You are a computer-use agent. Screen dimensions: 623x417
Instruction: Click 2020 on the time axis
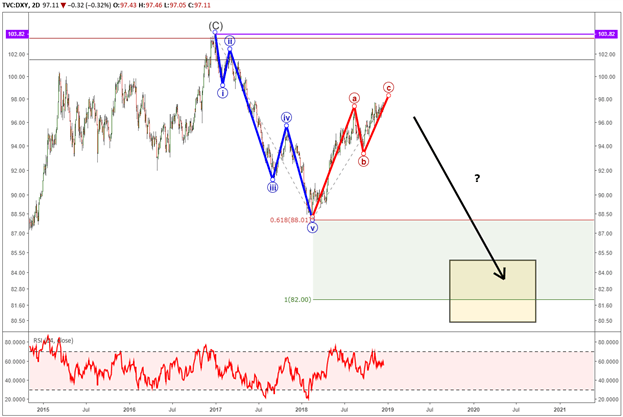[474, 409]
